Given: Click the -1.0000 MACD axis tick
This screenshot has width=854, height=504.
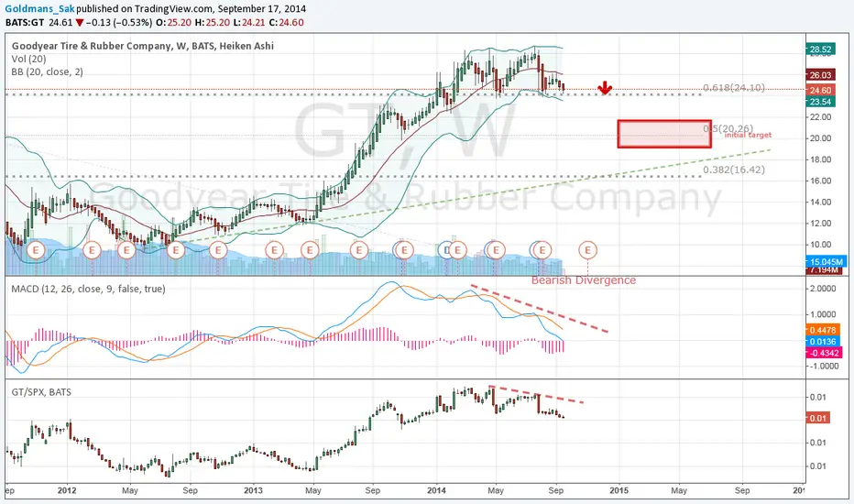Looking at the screenshot, I should [822, 367].
